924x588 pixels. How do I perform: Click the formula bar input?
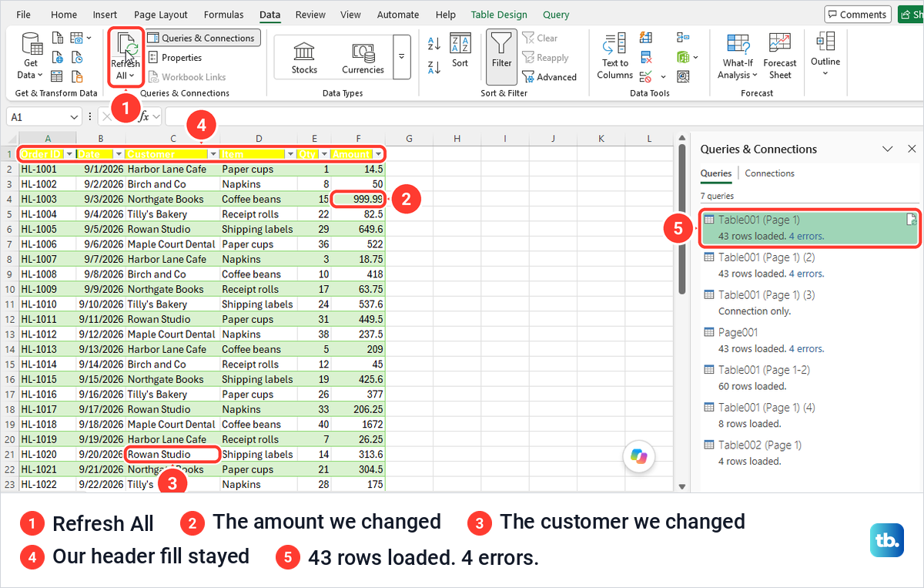[x=544, y=117]
